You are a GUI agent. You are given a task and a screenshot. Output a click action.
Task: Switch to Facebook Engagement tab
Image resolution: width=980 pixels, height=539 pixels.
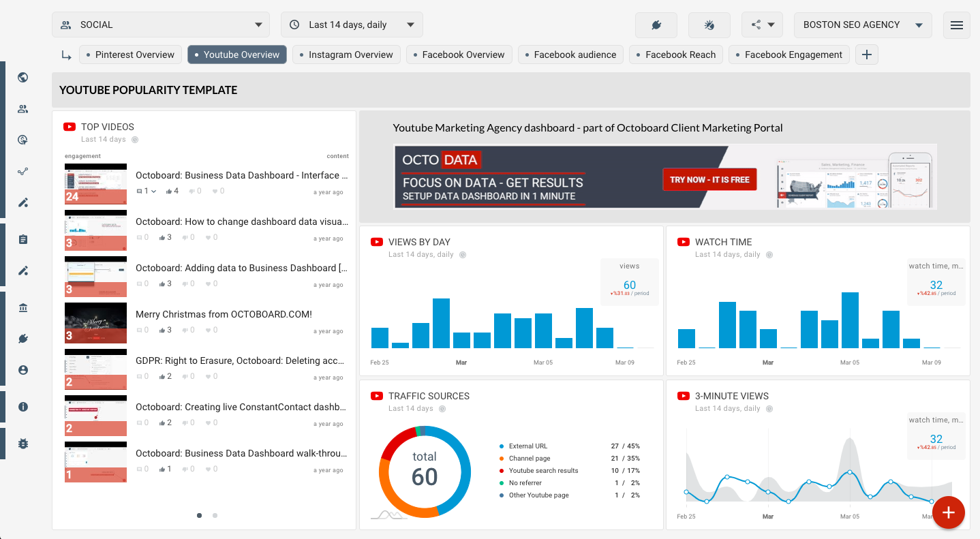click(789, 55)
